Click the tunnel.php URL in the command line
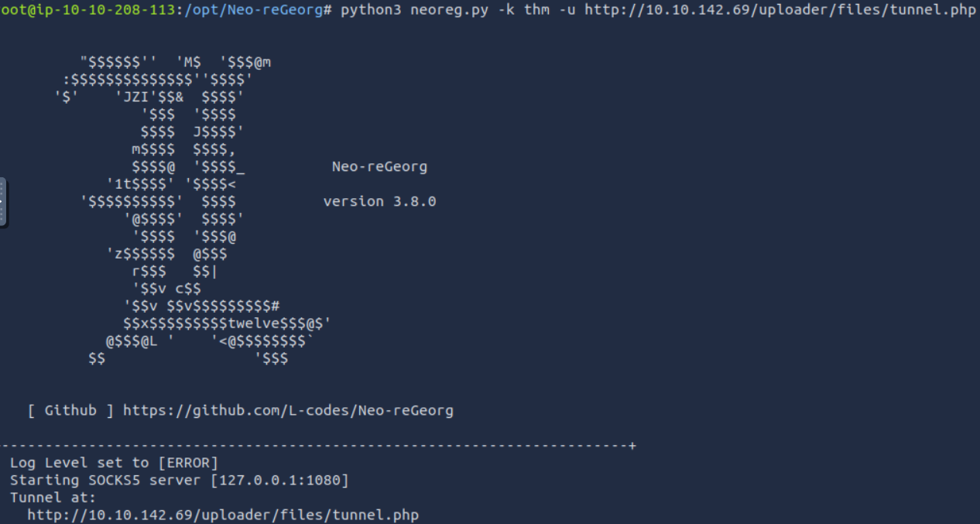Viewport: 980px width, 524px height. (x=780, y=10)
